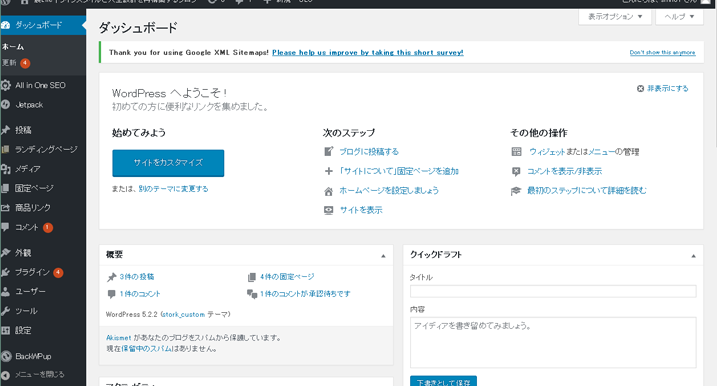Select the 投稿 pushpin icon
The width and height of the screenshot is (717, 386).
coord(5,130)
